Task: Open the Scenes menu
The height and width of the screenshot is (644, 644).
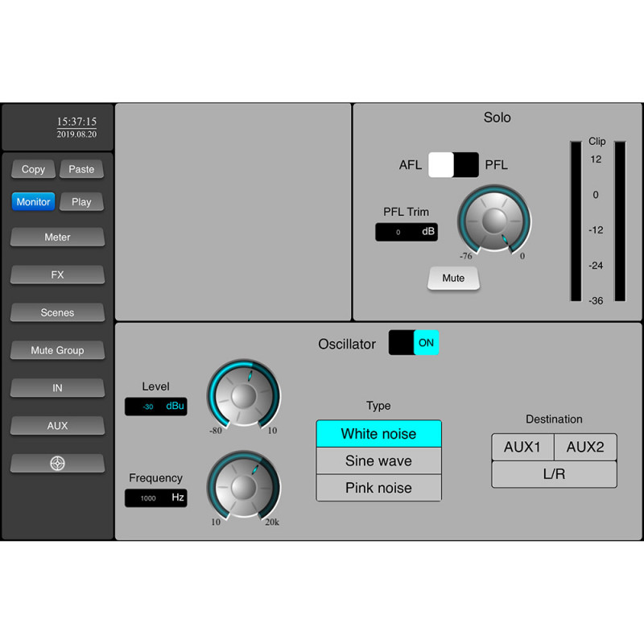Action: [57, 312]
